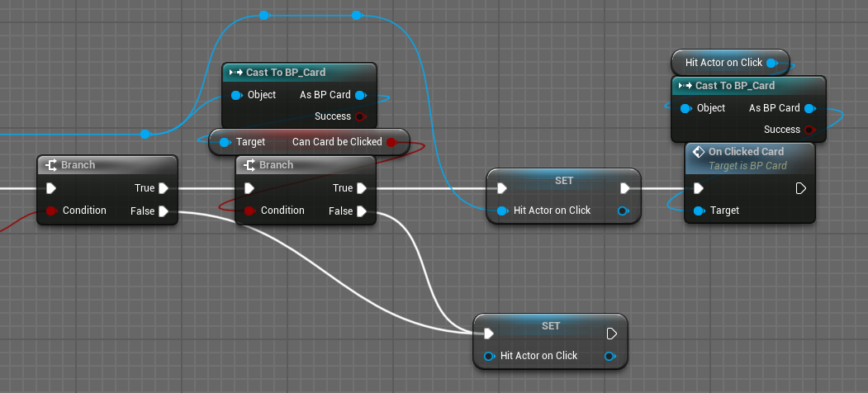Click the False output pin on the left Branch node

(x=164, y=211)
